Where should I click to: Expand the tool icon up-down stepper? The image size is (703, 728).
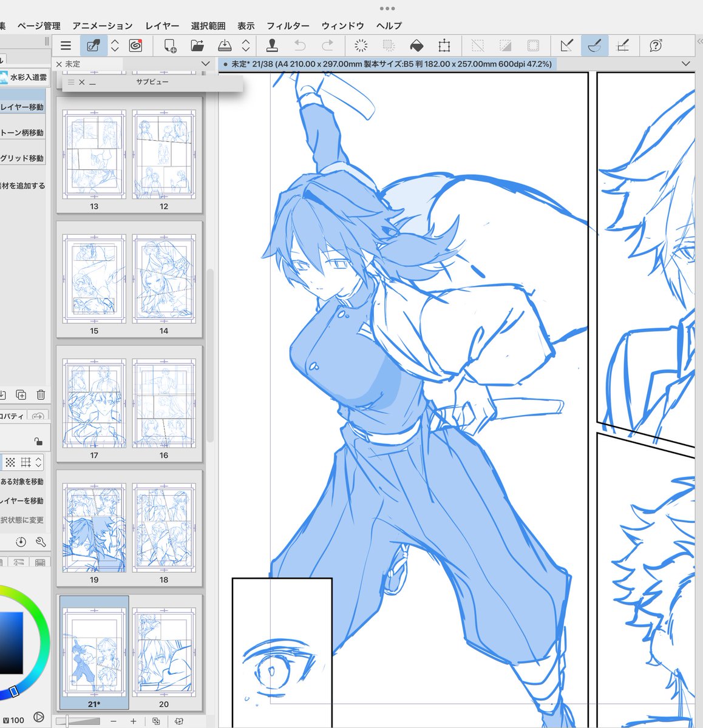[115, 45]
